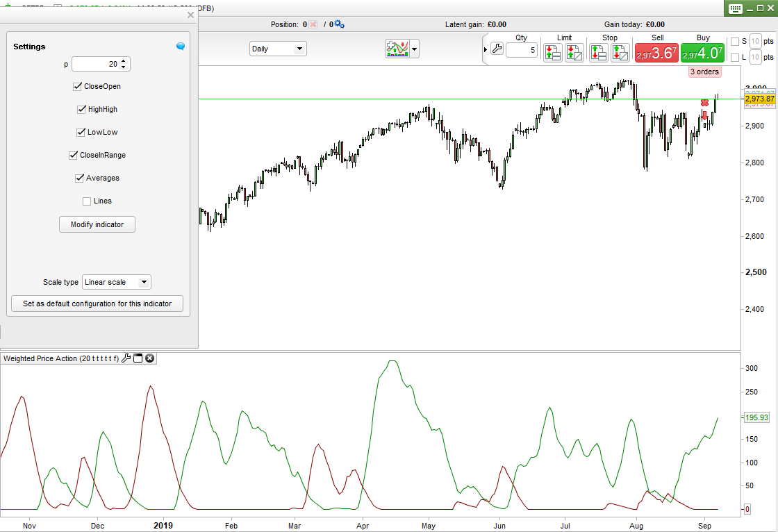Image resolution: width=778 pixels, height=532 pixels.
Task: Open the Scale type dropdown
Action: [117, 282]
